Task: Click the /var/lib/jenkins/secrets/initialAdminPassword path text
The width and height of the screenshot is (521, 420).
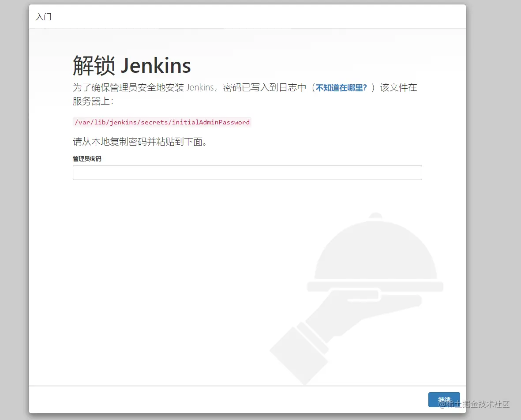Action: pyautogui.click(x=162, y=122)
